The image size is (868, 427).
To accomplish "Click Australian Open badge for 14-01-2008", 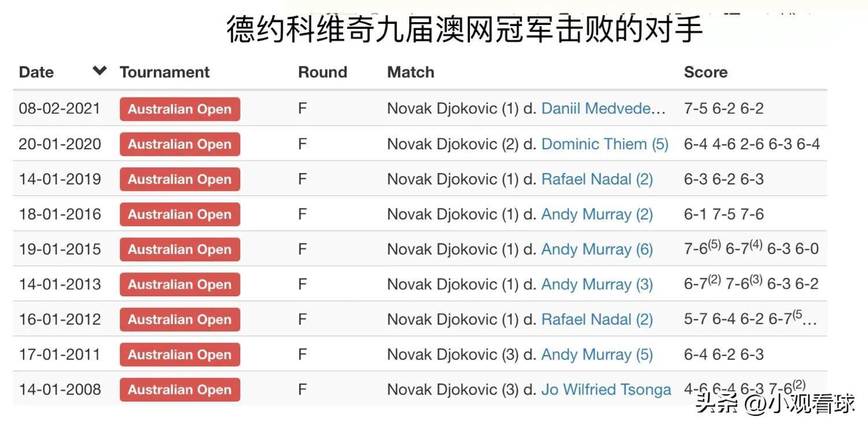I will pyautogui.click(x=180, y=390).
